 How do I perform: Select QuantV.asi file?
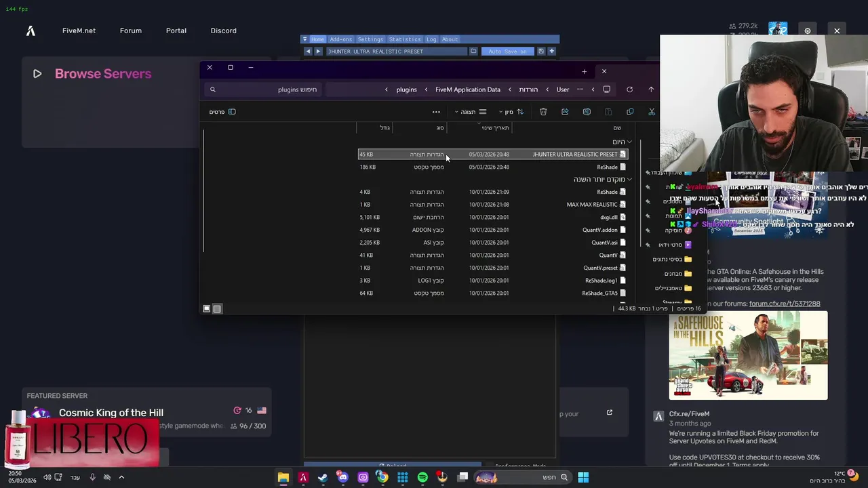pos(493,243)
